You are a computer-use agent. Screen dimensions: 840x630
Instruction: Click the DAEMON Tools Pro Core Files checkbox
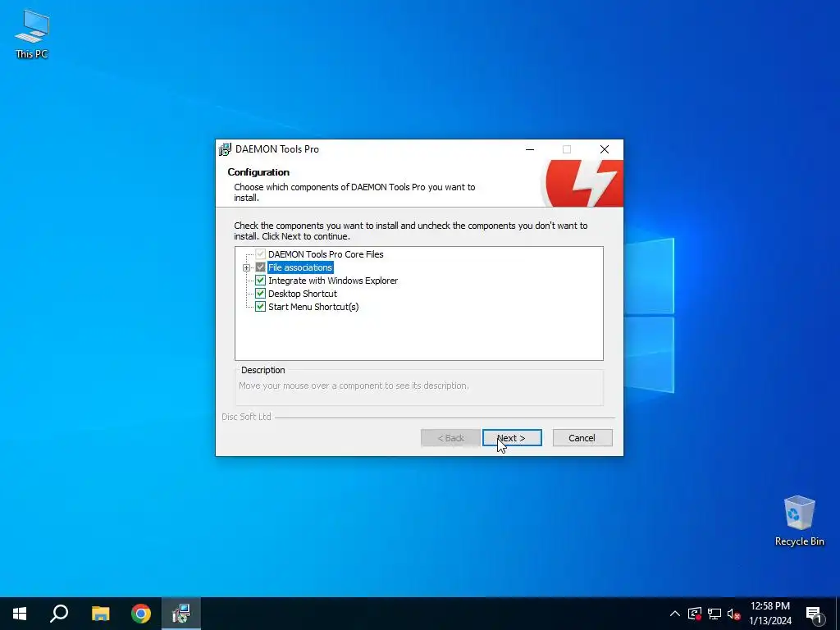260,254
